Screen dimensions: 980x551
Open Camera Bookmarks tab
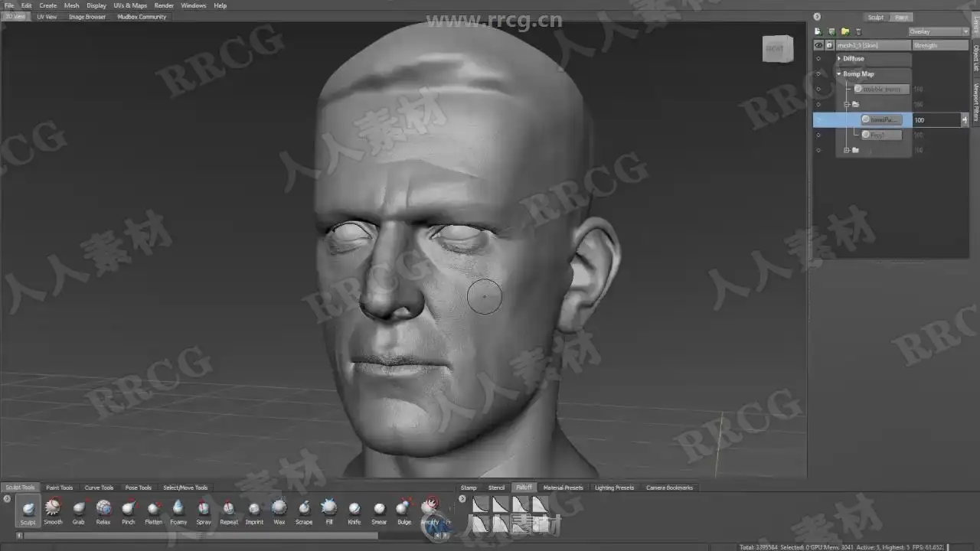[670, 487]
